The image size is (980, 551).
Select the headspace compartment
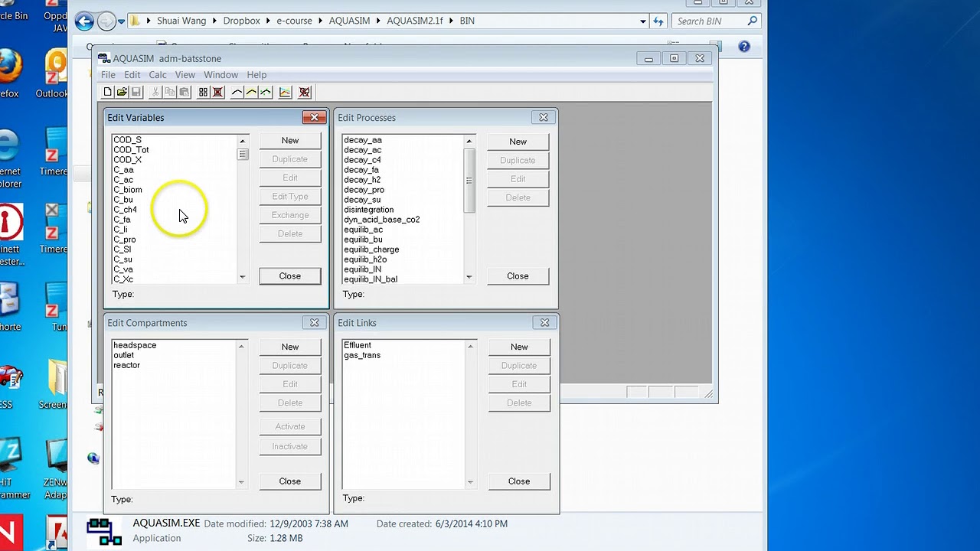click(135, 345)
